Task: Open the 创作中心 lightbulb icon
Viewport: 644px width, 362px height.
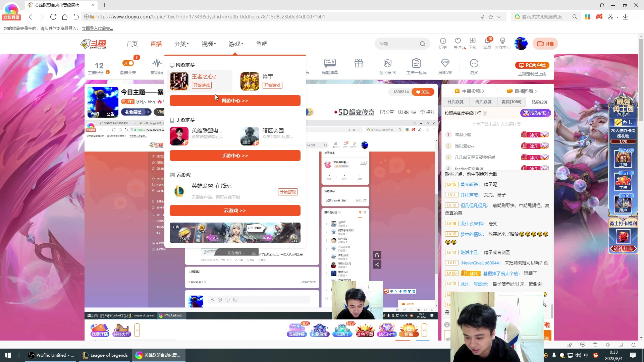Action: [502, 44]
